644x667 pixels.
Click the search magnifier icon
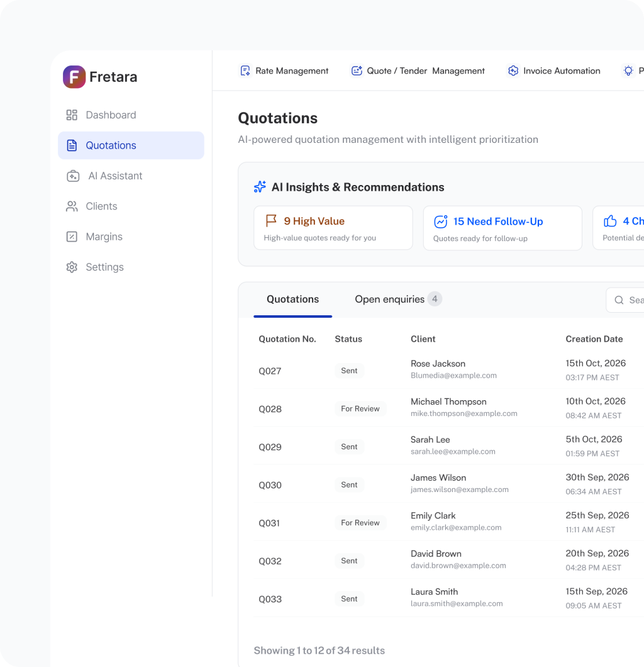(619, 300)
